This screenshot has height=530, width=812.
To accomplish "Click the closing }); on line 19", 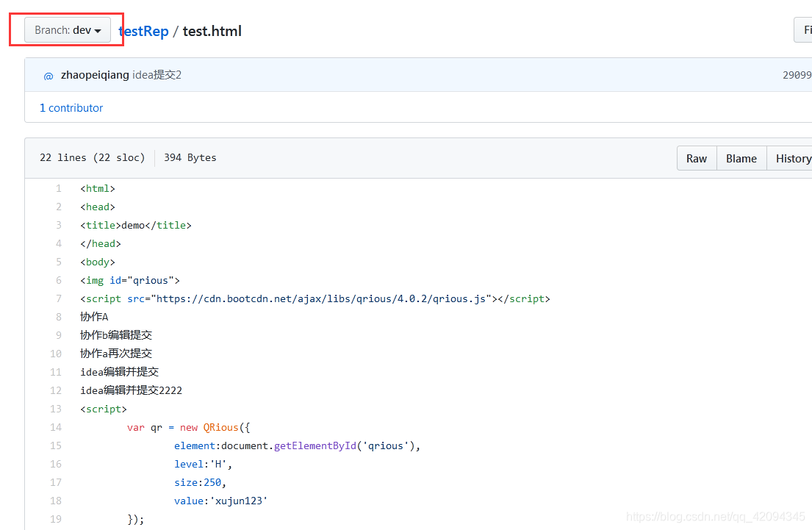I will click(136, 519).
